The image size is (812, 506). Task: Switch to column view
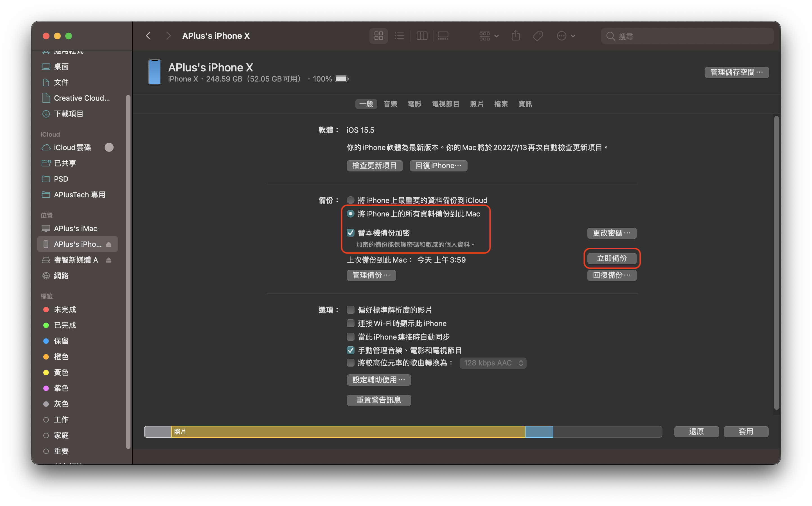coord(422,36)
